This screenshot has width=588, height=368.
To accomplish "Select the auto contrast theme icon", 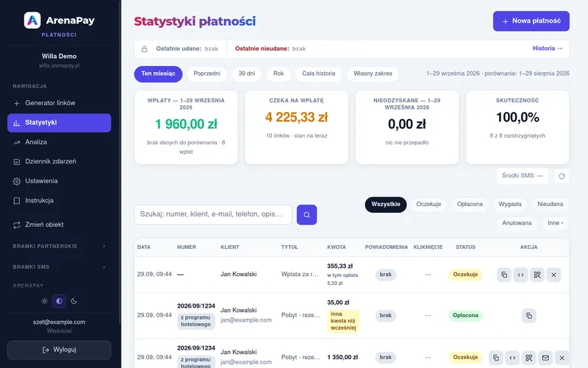I will pyautogui.click(x=60, y=301).
